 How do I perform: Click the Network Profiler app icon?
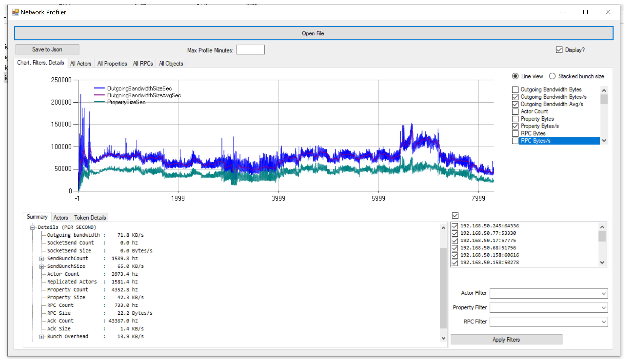(15, 12)
